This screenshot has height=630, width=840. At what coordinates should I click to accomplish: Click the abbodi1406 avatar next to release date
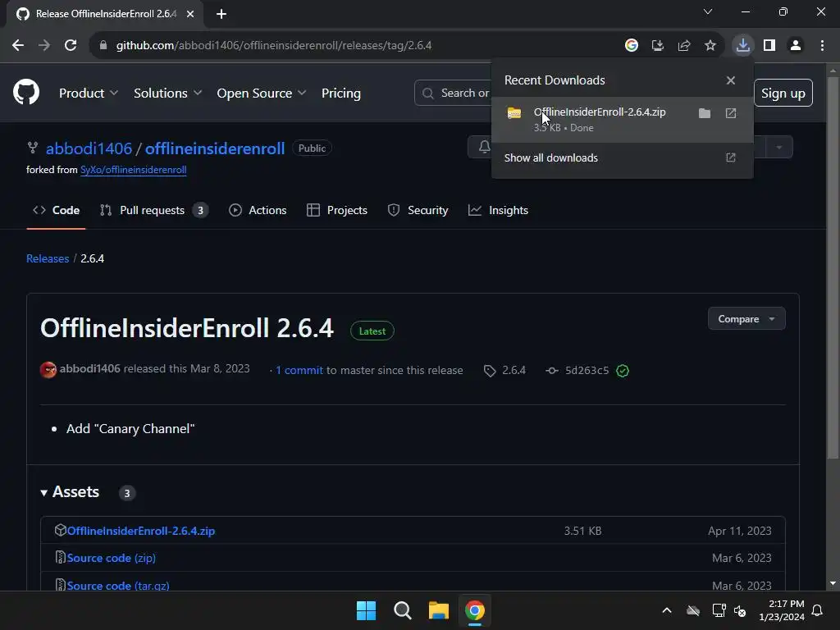click(48, 370)
